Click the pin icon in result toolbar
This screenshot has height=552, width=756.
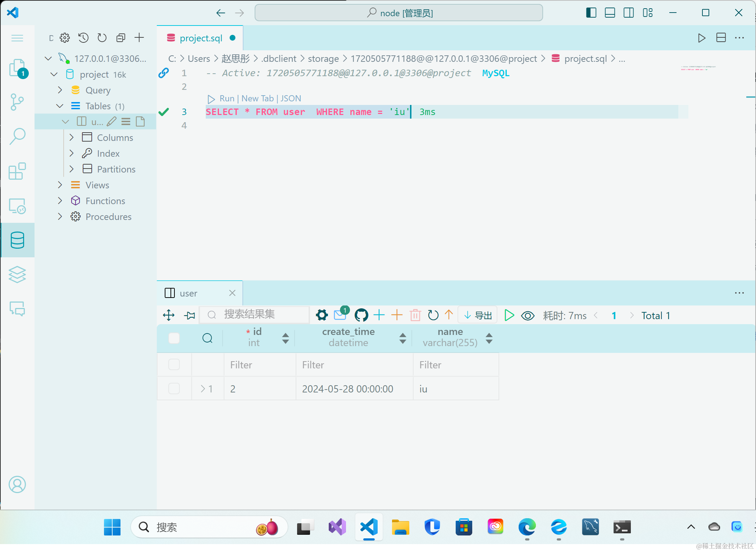tap(190, 315)
